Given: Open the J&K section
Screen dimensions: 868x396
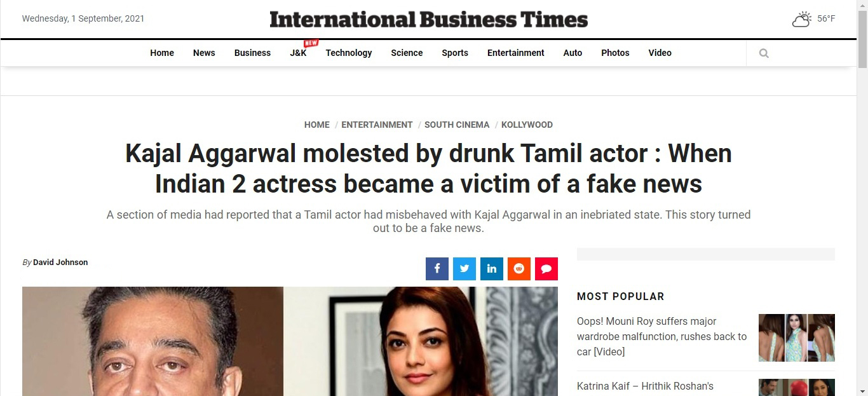Looking at the screenshot, I should click(x=298, y=53).
